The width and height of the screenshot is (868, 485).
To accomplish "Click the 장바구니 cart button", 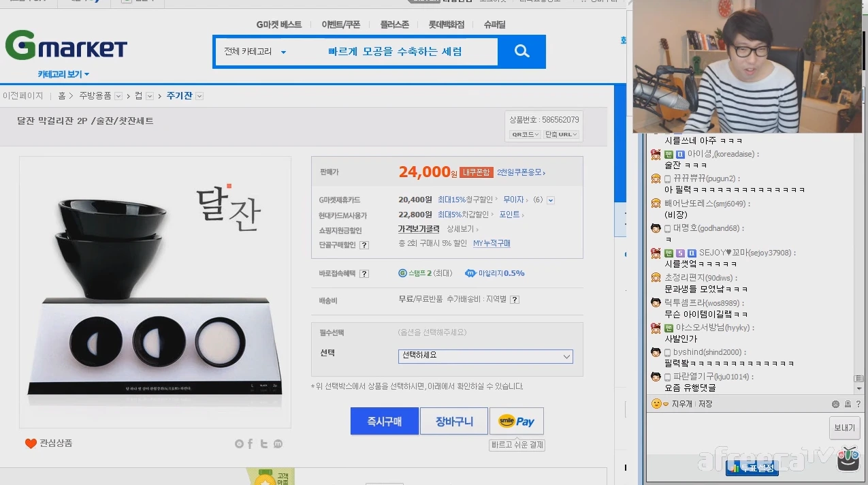I will [454, 422].
